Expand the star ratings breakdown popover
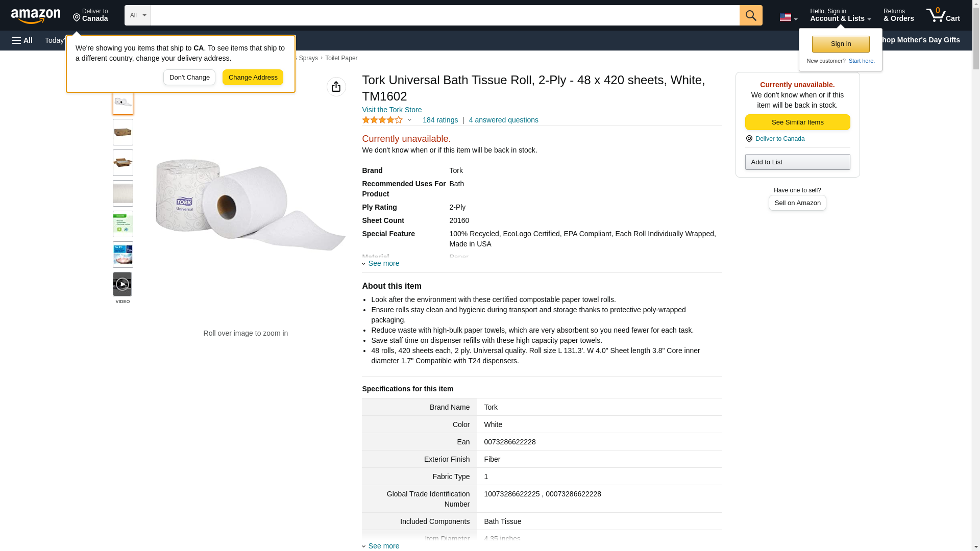The width and height of the screenshot is (980, 551). (387, 120)
